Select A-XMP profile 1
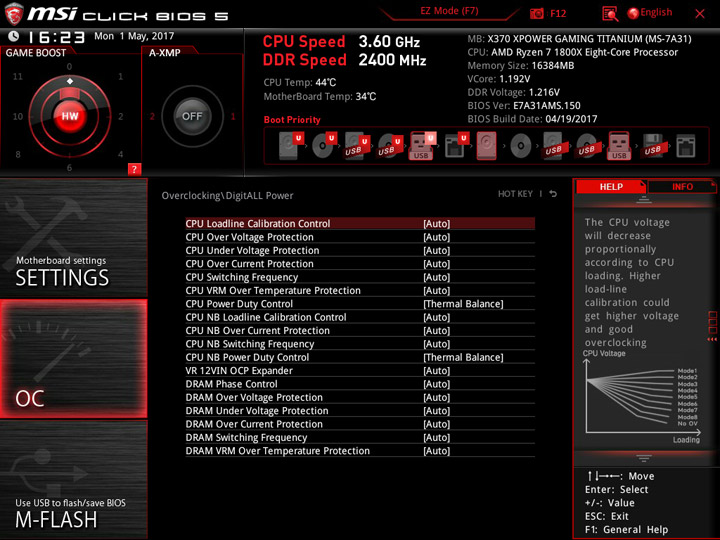Viewport: 720px width, 540px height. click(233, 116)
